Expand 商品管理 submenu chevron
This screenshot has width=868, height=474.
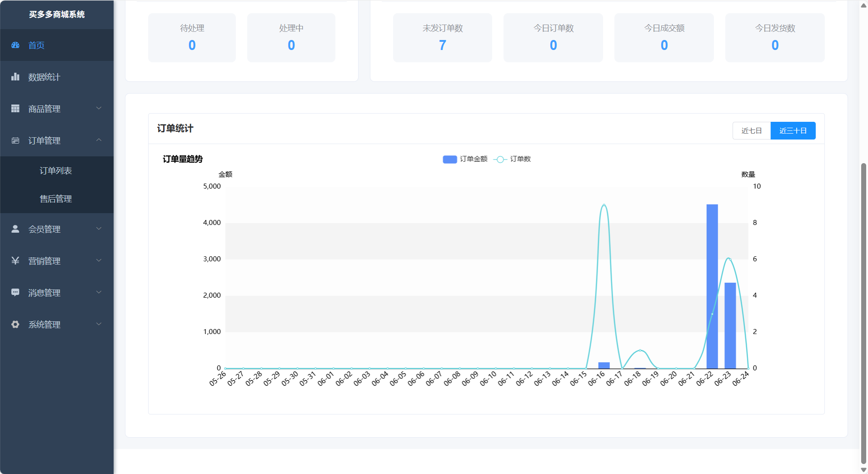pyautogui.click(x=99, y=108)
